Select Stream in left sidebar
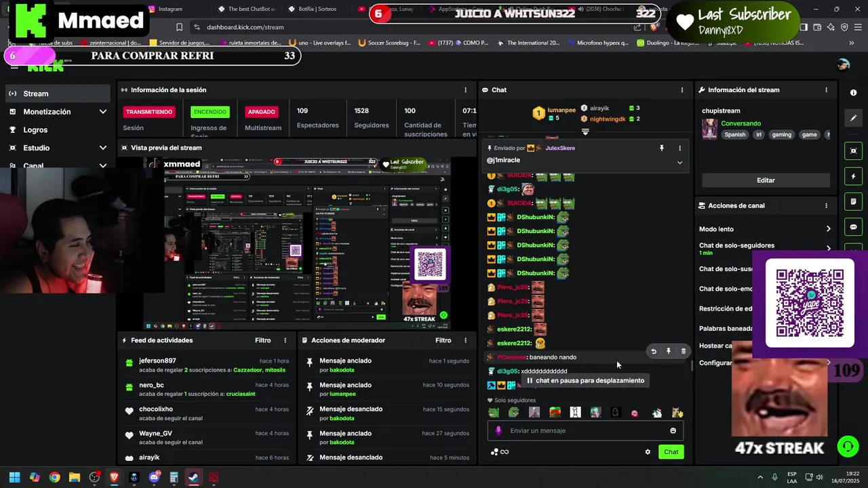 [x=58, y=94]
